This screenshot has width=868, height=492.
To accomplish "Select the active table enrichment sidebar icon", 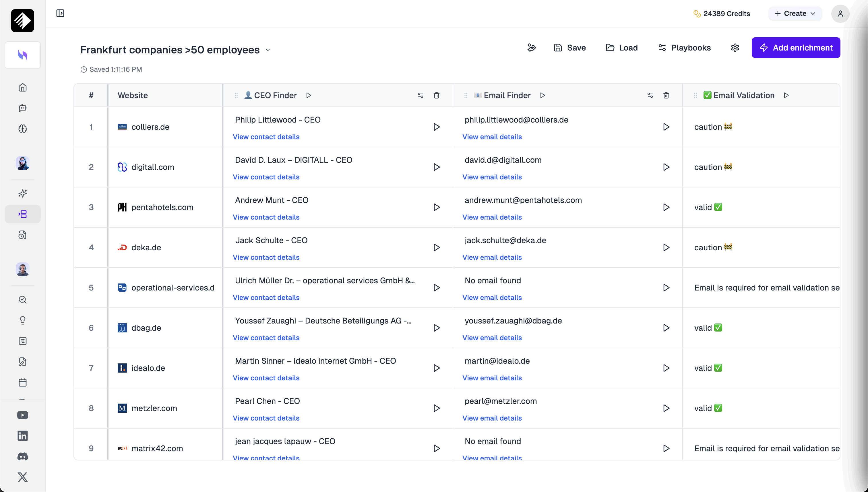I will tap(23, 214).
